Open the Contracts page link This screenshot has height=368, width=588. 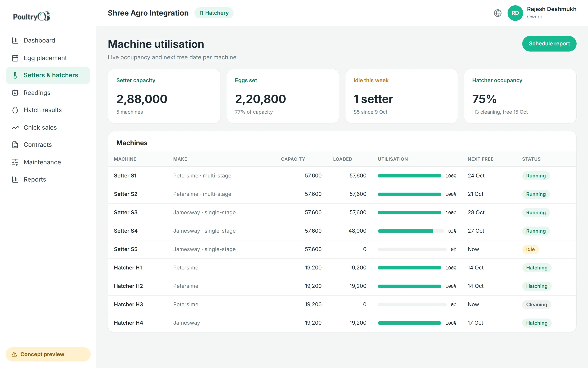click(x=48, y=145)
